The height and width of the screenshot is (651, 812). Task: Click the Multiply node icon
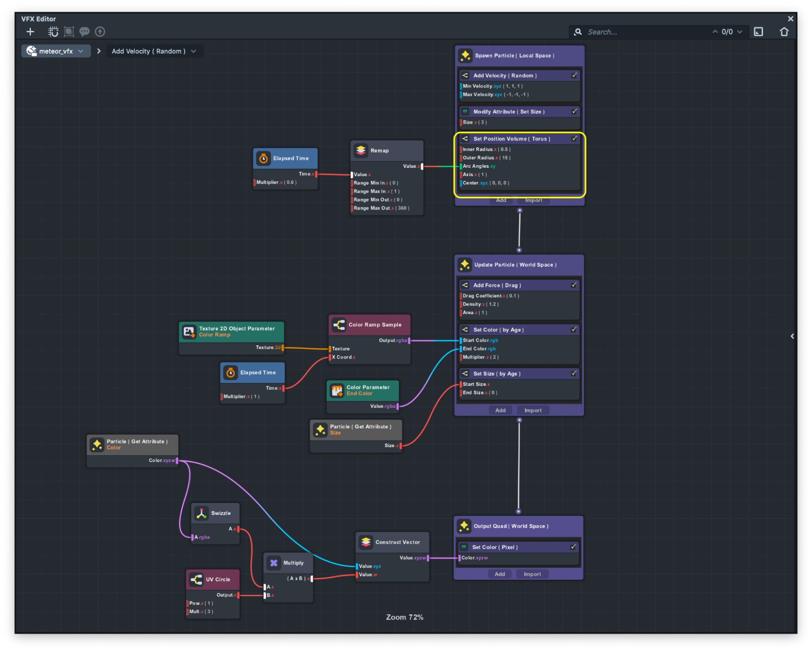(274, 563)
